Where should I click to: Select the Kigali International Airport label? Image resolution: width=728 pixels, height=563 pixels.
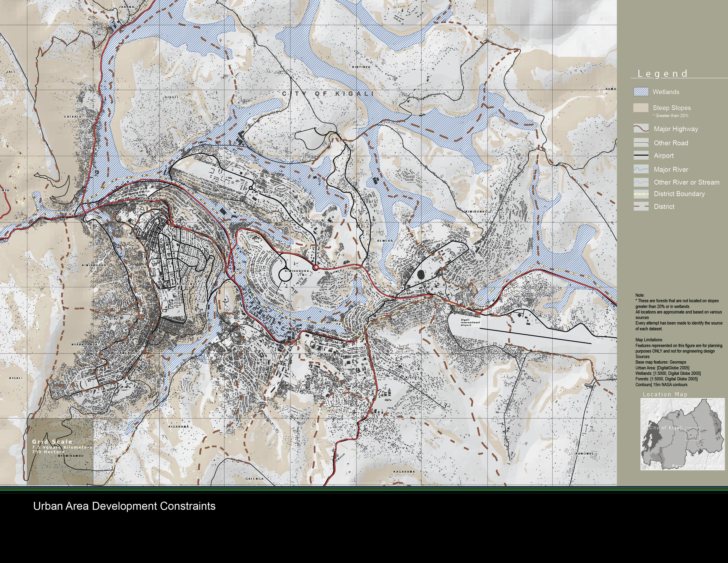pos(470,323)
